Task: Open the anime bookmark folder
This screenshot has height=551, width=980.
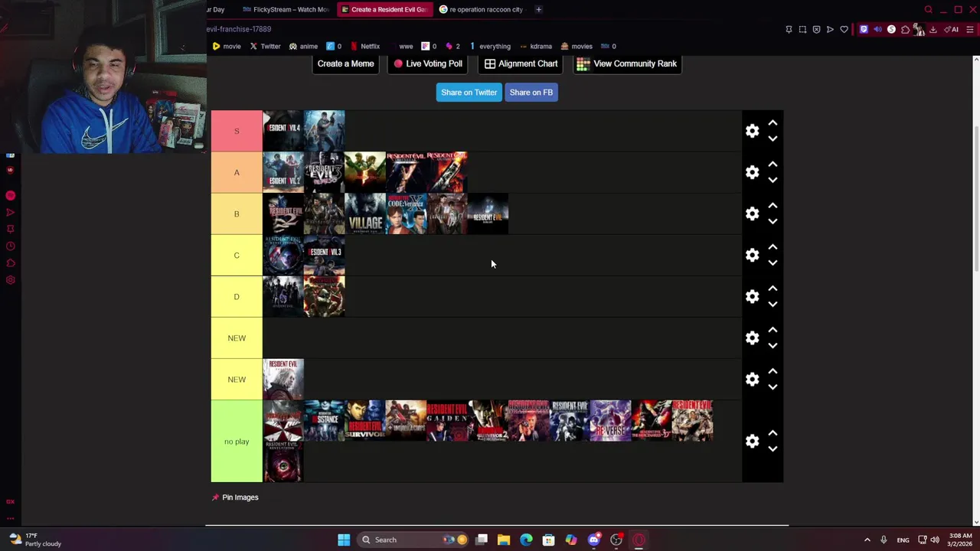Action: click(x=303, y=46)
